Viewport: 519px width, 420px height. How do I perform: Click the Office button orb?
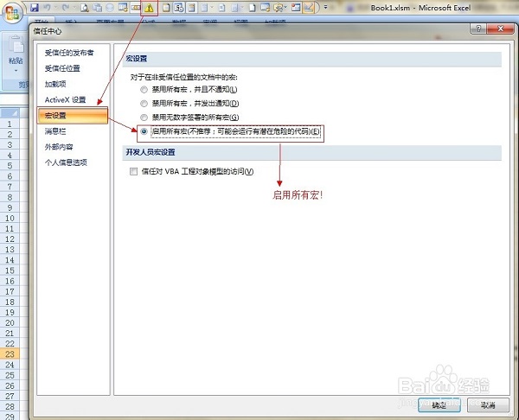[x=13, y=10]
